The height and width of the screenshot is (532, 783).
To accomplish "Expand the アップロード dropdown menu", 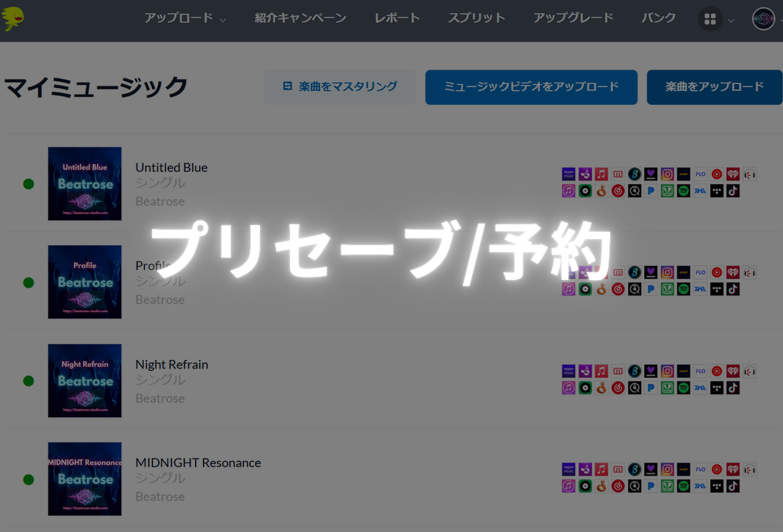I will (184, 19).
